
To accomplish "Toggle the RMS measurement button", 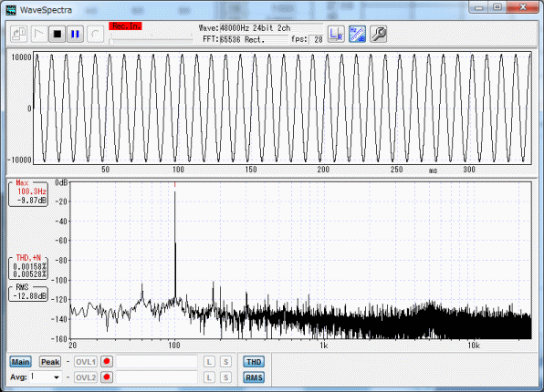I will pos(254,377).
